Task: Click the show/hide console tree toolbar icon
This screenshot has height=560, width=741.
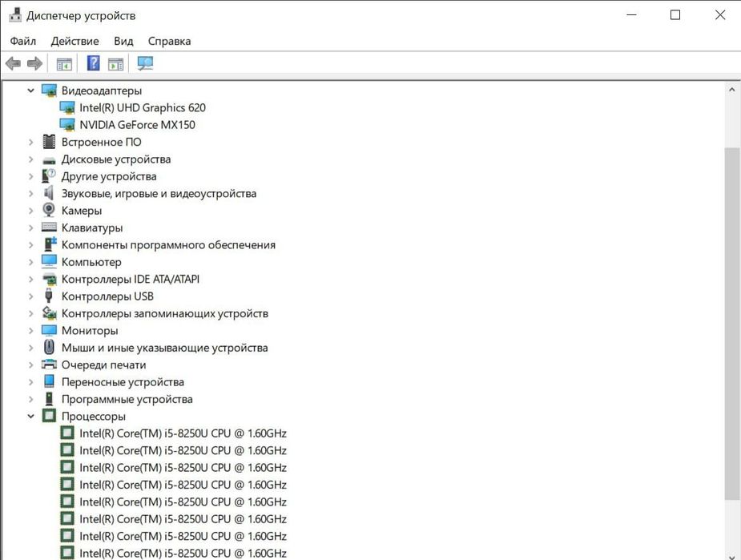Action: pos(64,63)
